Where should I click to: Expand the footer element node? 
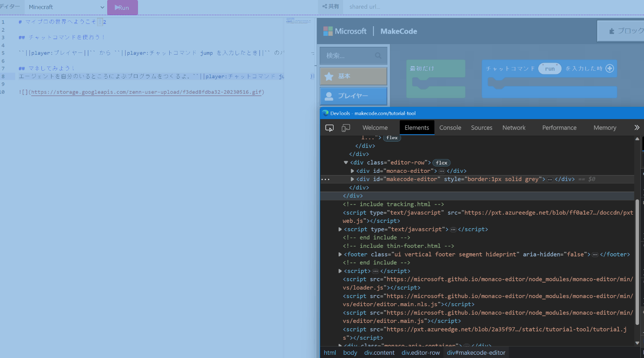(x=340, y=254)
